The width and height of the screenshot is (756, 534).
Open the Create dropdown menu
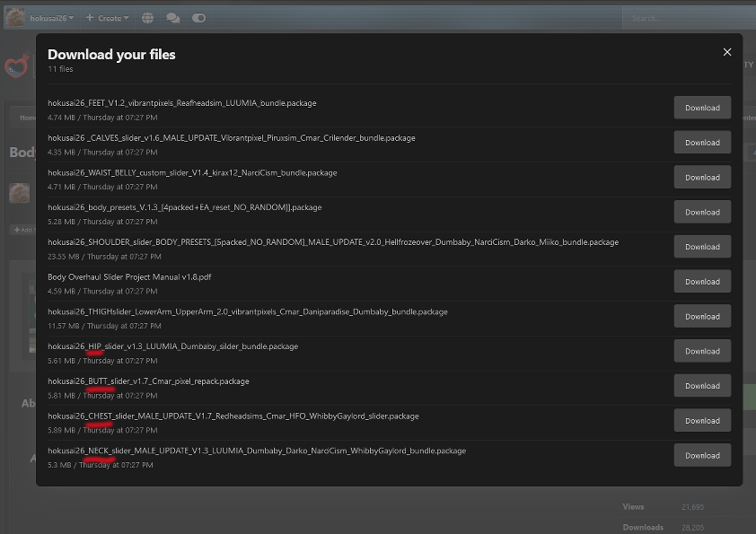[x=107, y=18]
